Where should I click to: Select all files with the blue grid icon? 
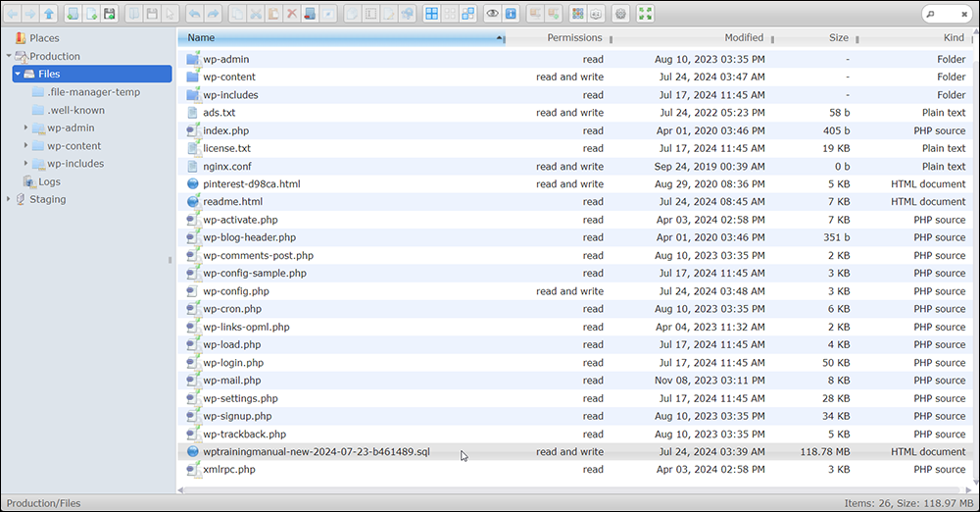[x=431, y=13]
